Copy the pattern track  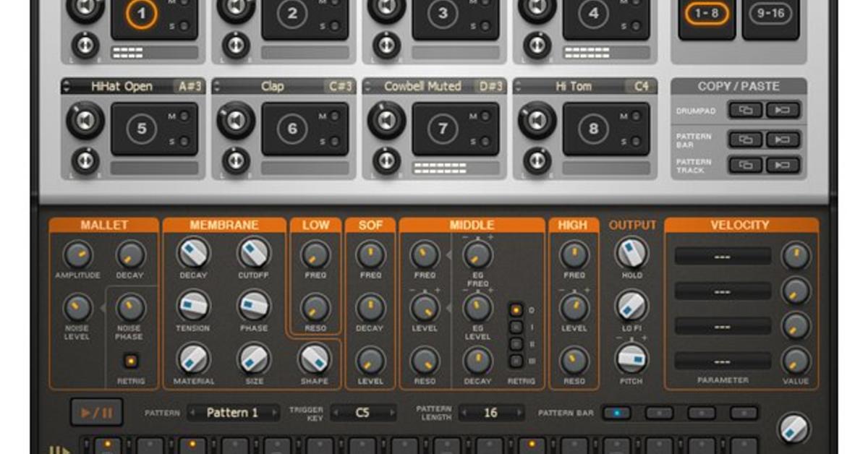pyautogui.click(x=745, y=165)
